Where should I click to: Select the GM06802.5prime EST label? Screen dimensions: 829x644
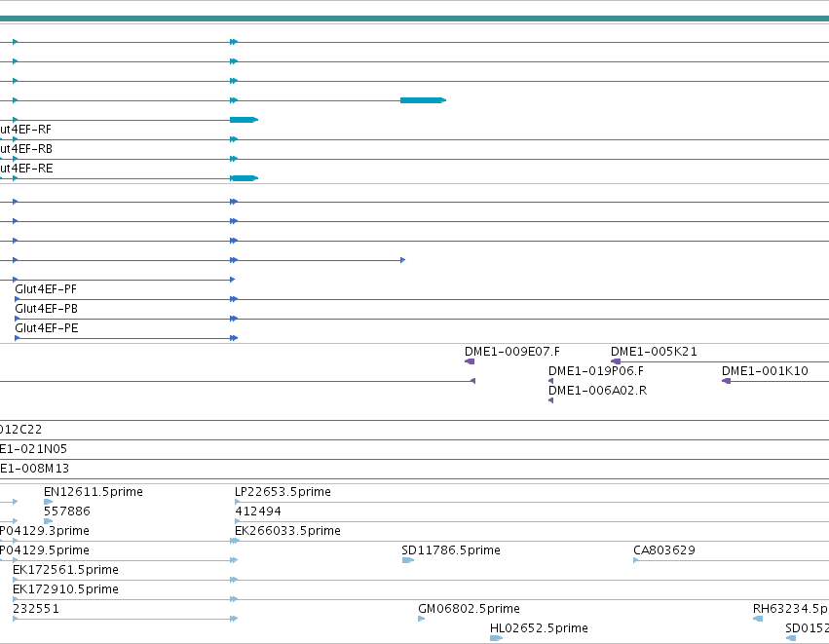click(x=469, y=609)
